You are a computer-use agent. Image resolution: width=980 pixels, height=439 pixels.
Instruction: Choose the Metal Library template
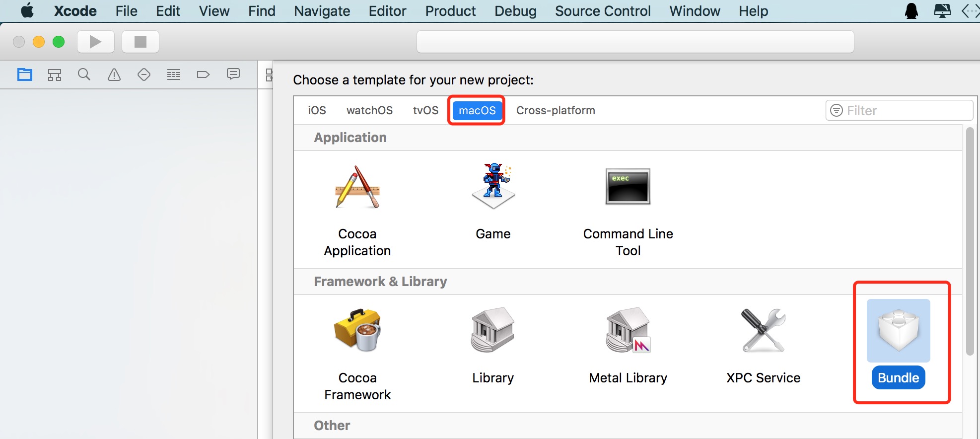[x=628, y=346]
